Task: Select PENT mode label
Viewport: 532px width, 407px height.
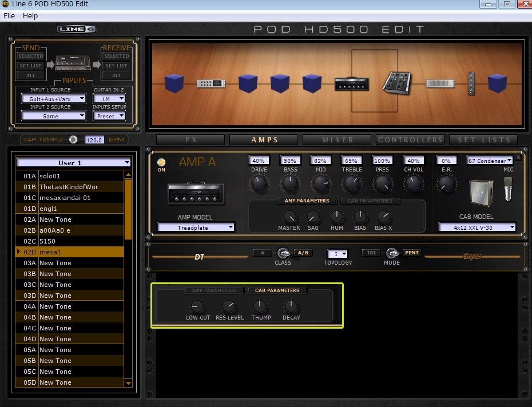Action: 411,253
